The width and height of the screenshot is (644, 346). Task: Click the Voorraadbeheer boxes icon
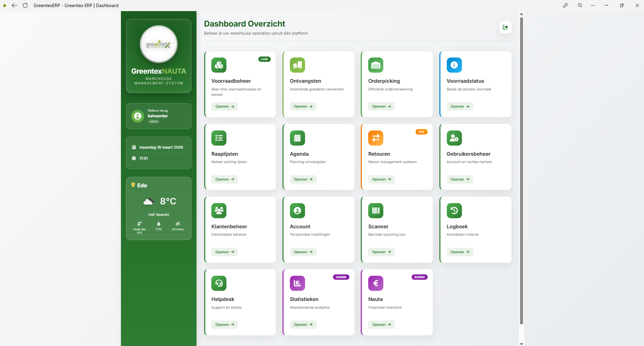click(219, 65)
